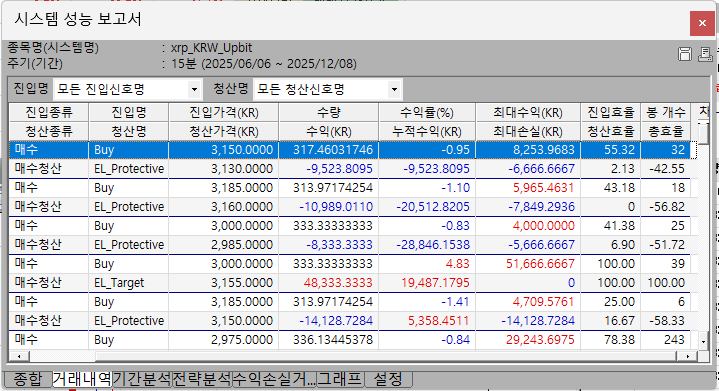719x391 pixels.
Task: Click cumulative profit -20,512.8205
Action: (427, 207)
